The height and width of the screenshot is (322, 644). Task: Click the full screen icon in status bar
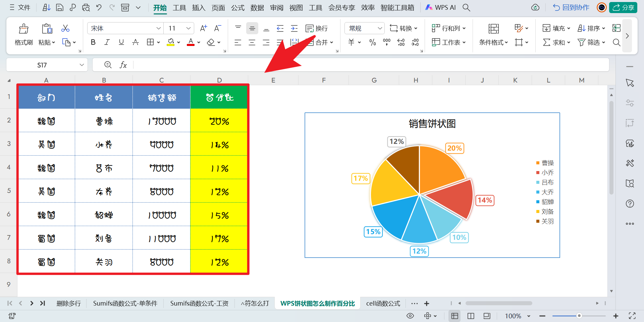tap(632, 316)
